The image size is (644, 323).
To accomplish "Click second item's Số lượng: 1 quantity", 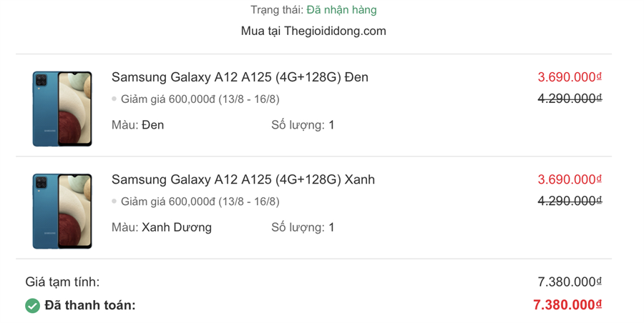I will [x=303, y=227].
